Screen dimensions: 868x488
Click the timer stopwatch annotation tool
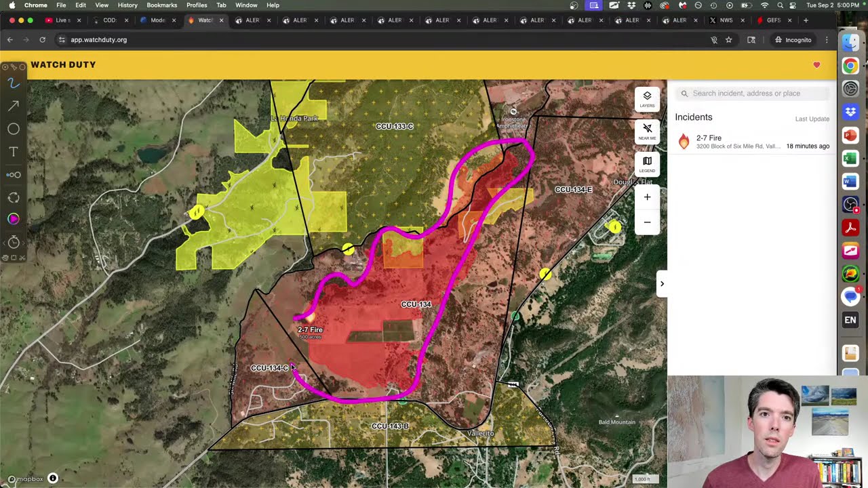point(14,242)
